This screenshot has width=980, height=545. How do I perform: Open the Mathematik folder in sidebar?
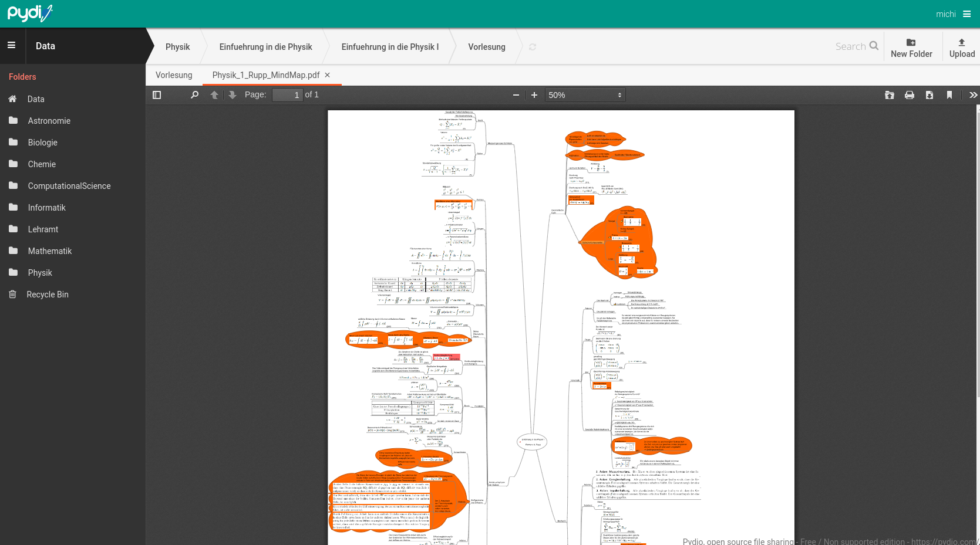coord(50,251)
